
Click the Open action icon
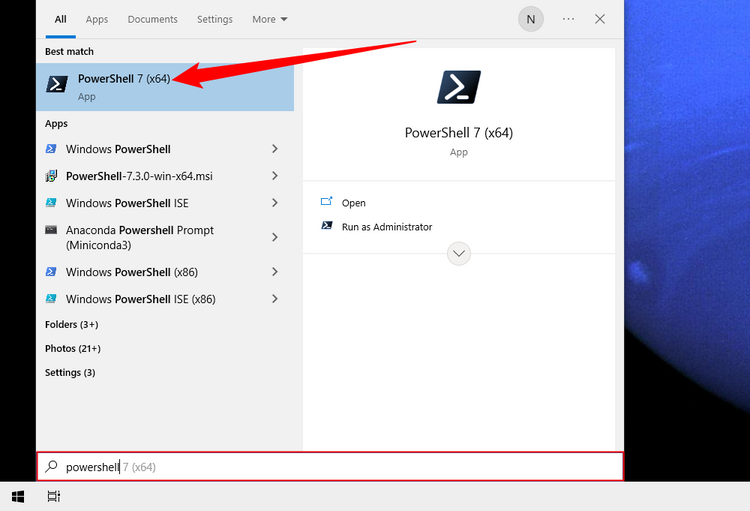(x=326, y=202)
